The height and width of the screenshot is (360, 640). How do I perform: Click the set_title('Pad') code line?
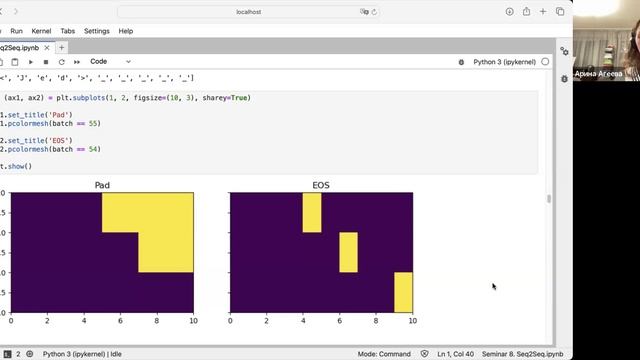click(36, 115)
